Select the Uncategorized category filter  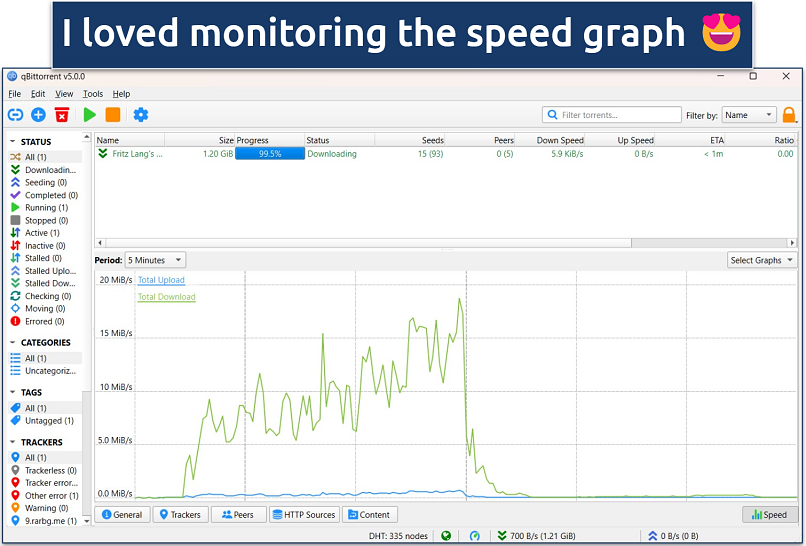tap(45, 371)
